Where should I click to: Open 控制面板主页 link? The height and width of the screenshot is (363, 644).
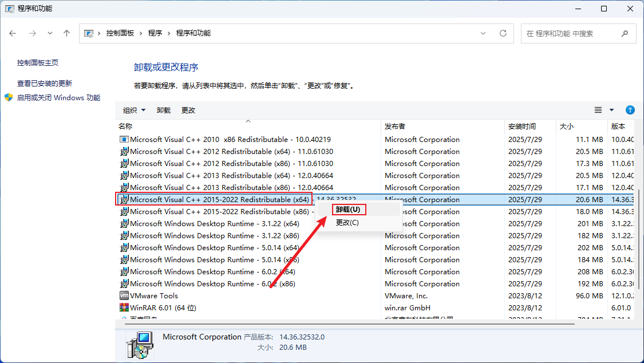(37, 63)
